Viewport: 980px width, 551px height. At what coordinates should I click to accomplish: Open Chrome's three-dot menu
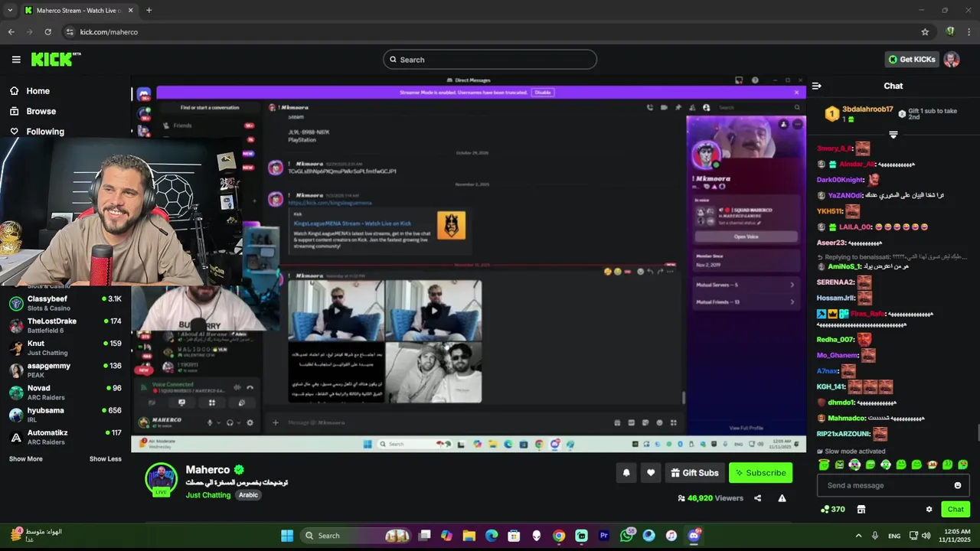pos(969,32)
